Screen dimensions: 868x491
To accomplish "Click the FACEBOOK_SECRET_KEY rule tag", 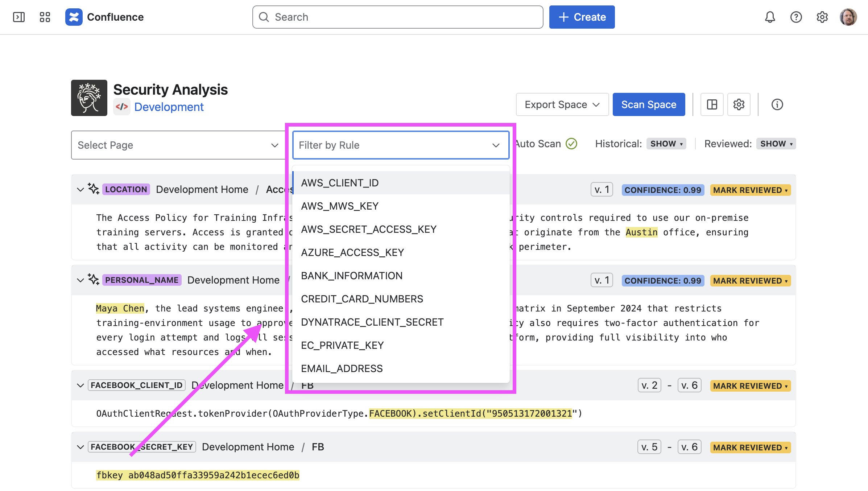I will tap(142, 447).
